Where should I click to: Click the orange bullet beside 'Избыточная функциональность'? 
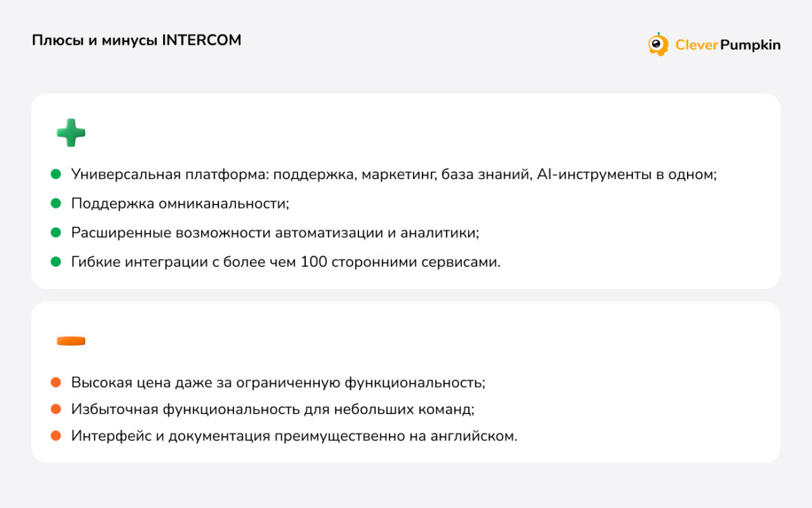tap(56, 409)
